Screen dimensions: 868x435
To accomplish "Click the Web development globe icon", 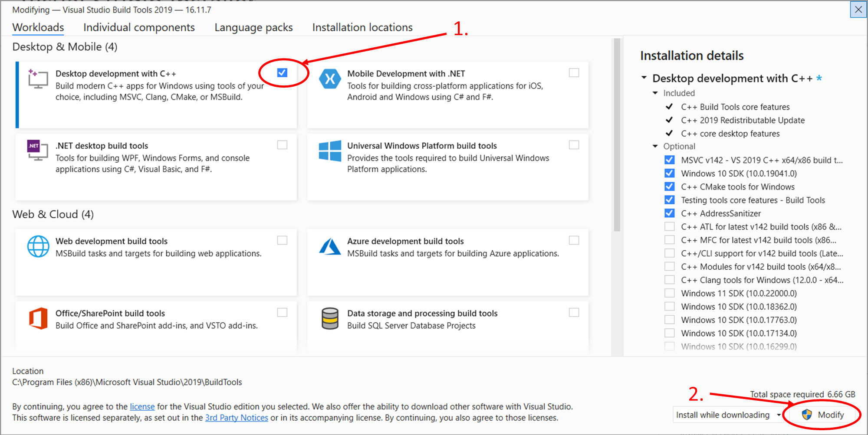I will (x=38, y=246).
